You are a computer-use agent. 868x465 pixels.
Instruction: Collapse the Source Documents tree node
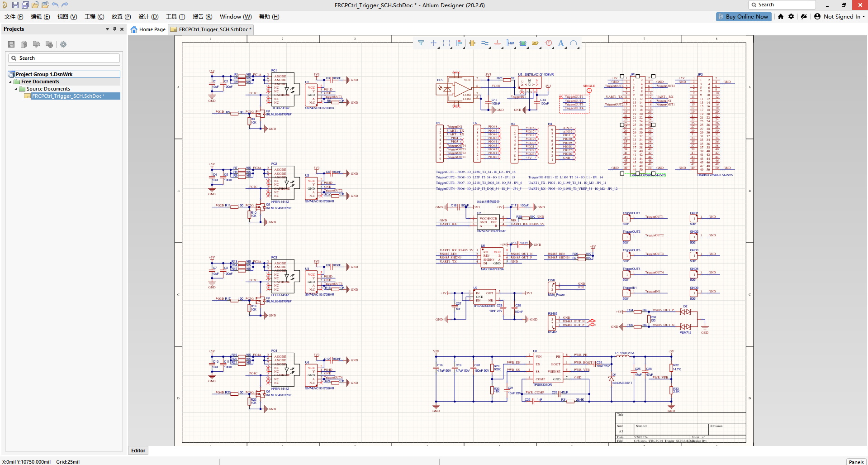15,89
